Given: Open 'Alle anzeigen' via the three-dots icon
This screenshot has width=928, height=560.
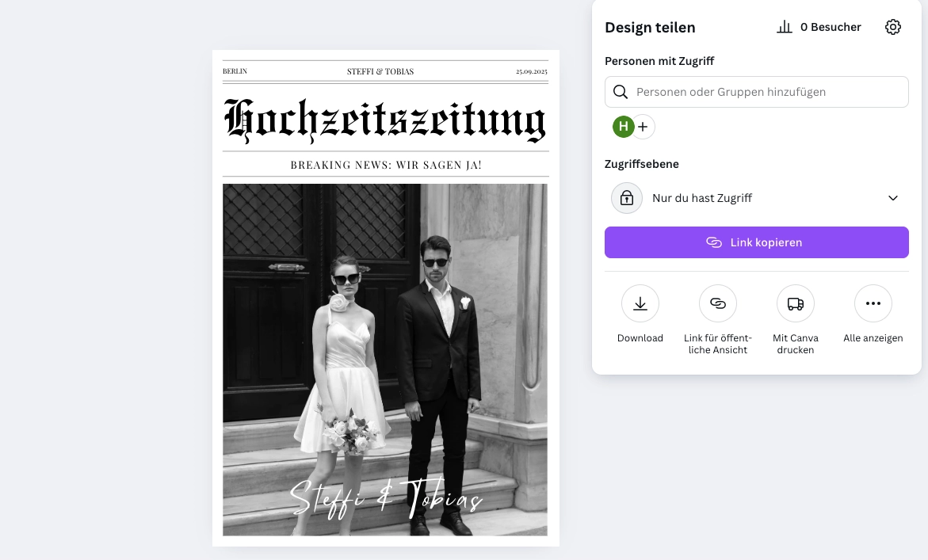Looking at the screenshot, I should point(873,303).
